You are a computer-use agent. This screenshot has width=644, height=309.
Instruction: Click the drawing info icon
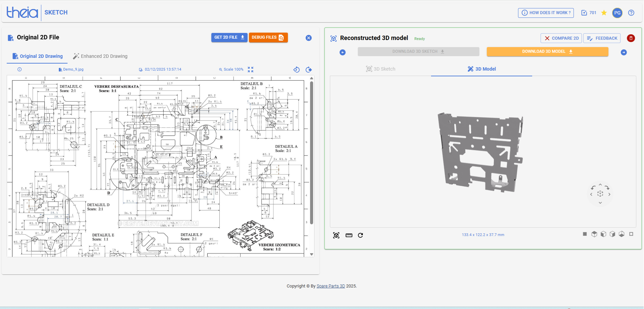19,69
